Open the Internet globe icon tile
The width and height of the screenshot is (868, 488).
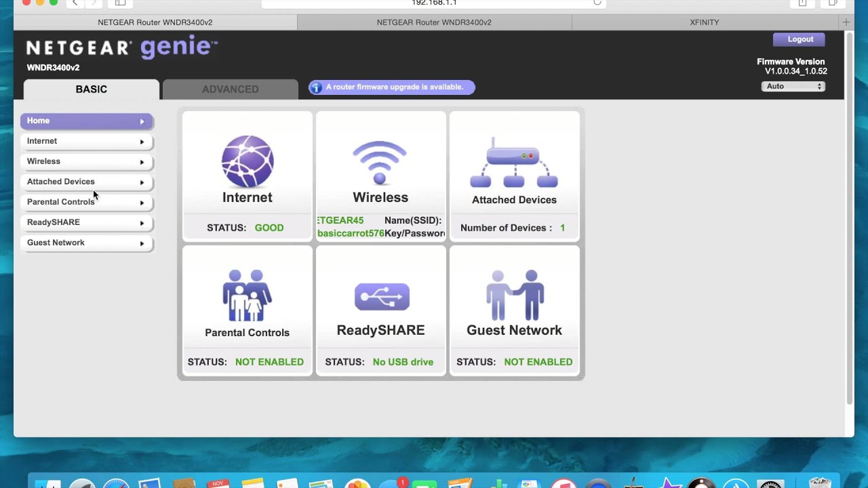[x=248, y=161]
